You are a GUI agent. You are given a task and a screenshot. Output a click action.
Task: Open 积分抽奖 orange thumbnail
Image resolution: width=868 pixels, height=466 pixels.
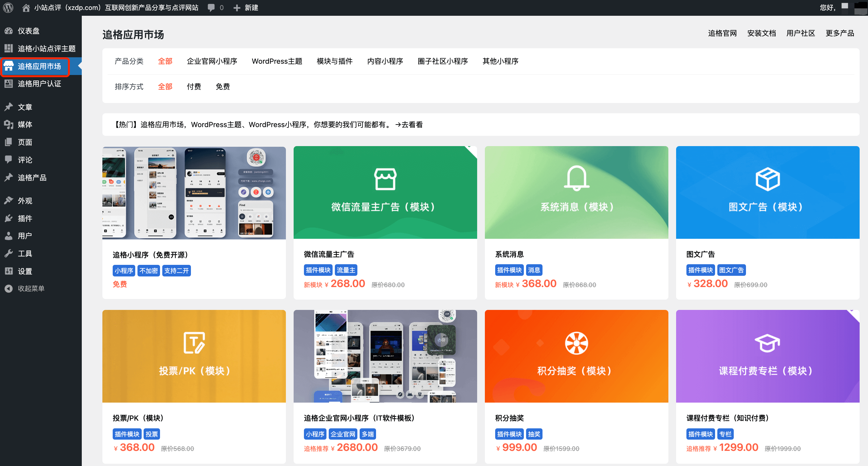coord(577,356)
